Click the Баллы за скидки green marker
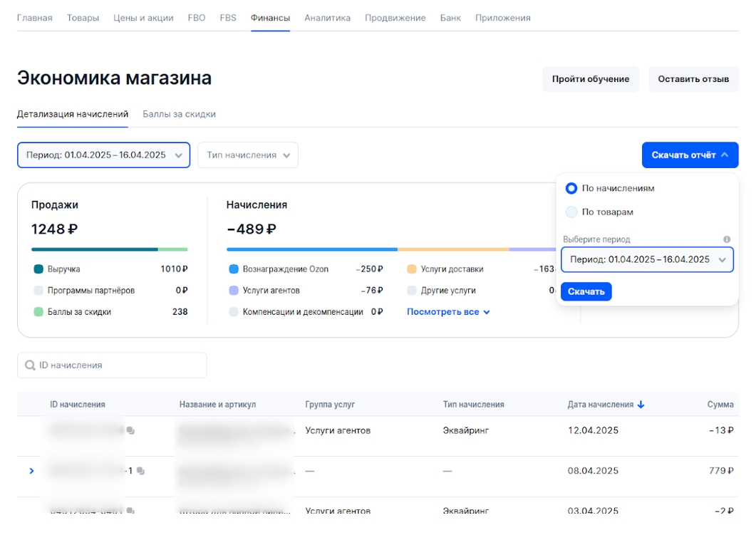This screenshot has width=756, height=535. (x=38, y=312)
